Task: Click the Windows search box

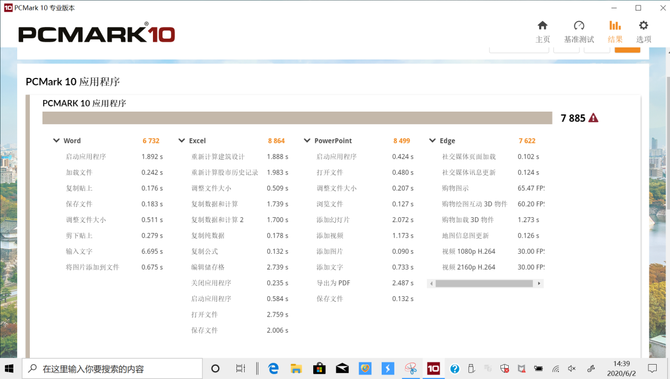Action: pos(112,368)
